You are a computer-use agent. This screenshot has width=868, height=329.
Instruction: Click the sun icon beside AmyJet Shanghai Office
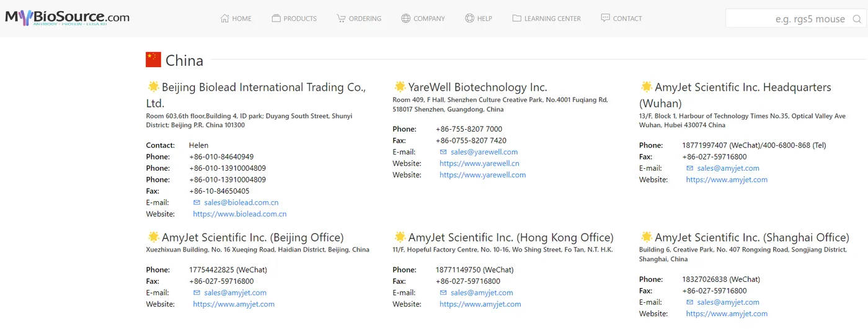pos(647,237)
